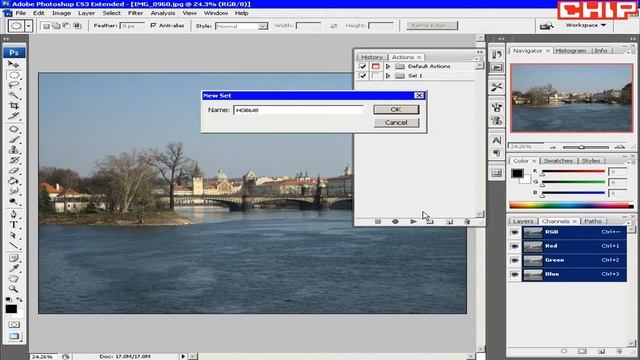Toggle Default Actions checkmark
The width and height of the screenshot is (640, 360).
362,66
